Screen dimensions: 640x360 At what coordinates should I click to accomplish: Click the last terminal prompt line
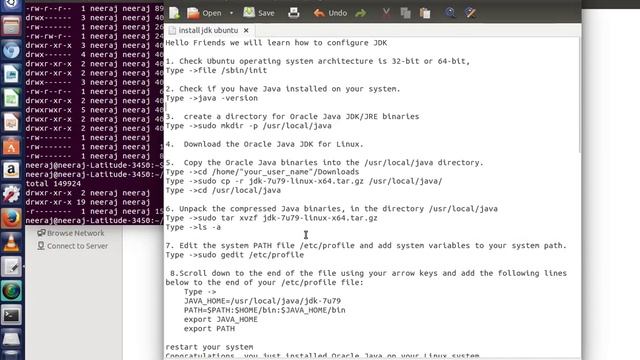[94, 220]
